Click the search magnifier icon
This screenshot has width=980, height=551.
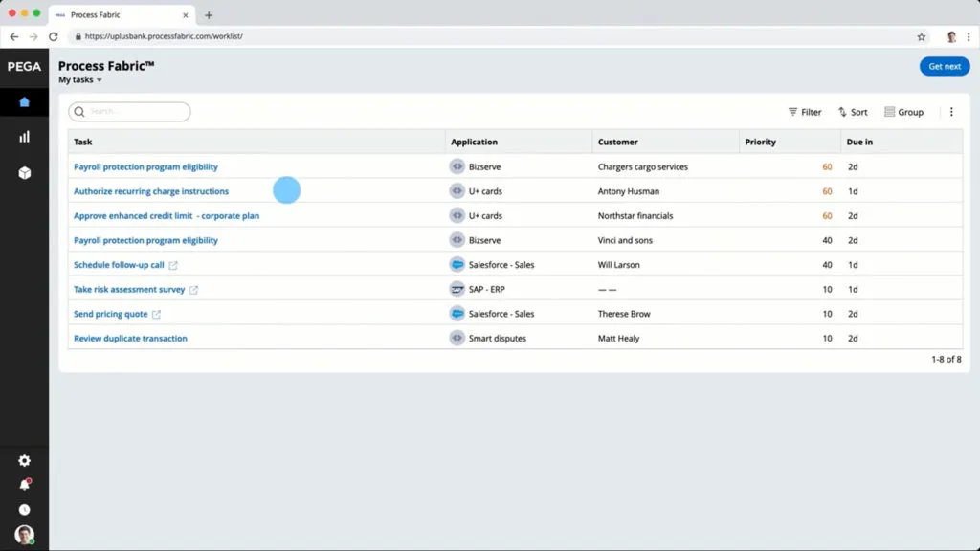click(x=79, y=112)
